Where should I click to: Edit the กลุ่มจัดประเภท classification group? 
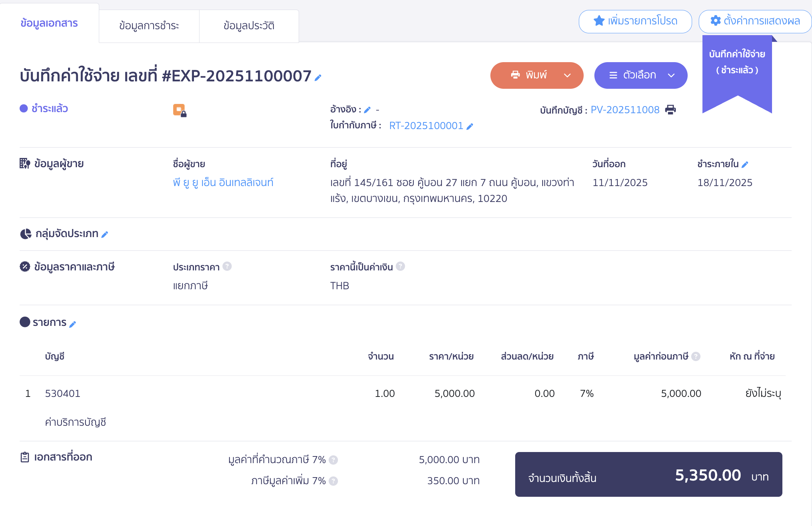(x=105, y=234)
